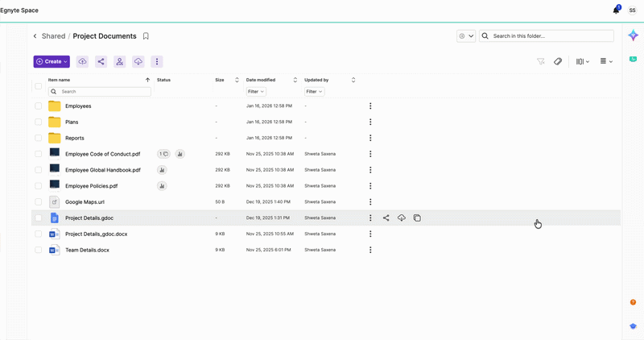Click Google Maps.url file name
644x340 pixels.
point(85,202)
